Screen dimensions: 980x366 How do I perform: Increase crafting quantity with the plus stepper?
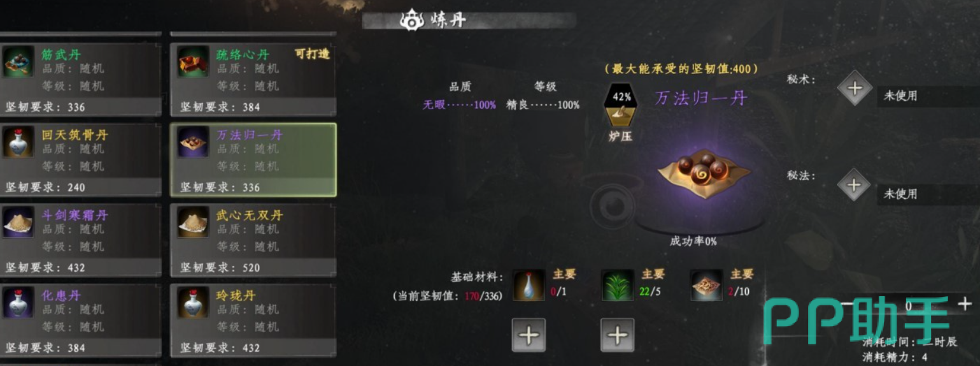pyautogui.click(x=965, y=304)
